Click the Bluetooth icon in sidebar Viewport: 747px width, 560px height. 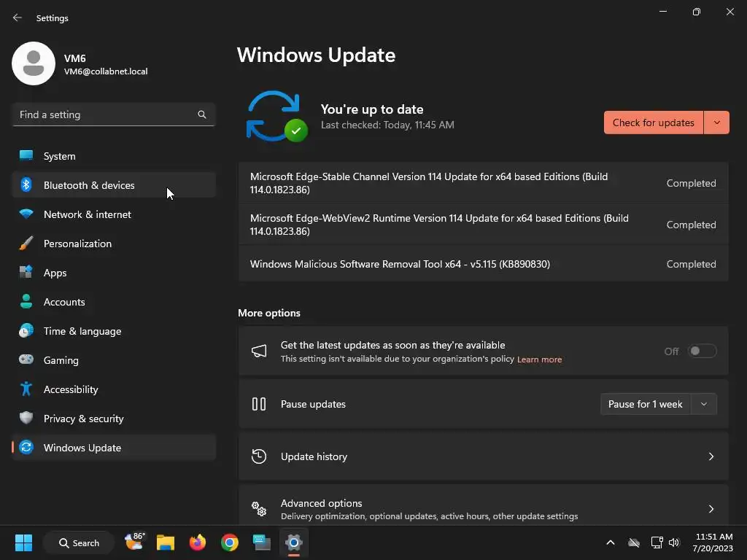[x=26, y=184]
